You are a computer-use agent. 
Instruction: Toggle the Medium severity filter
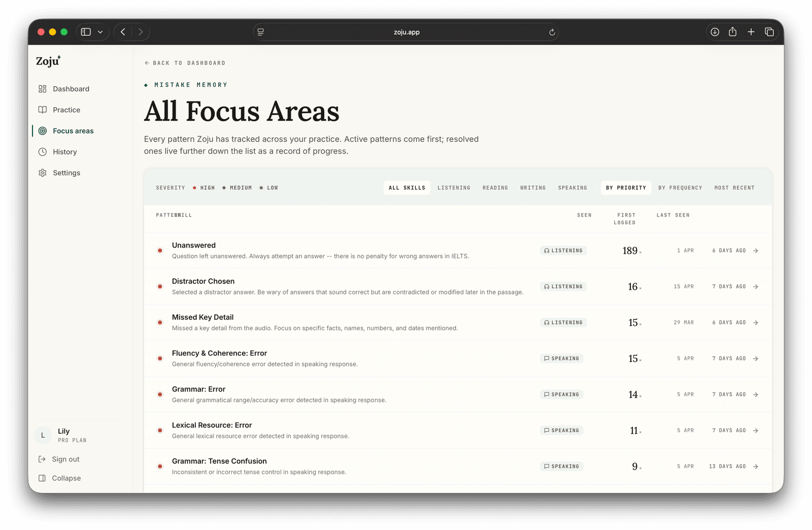(237, 188)
